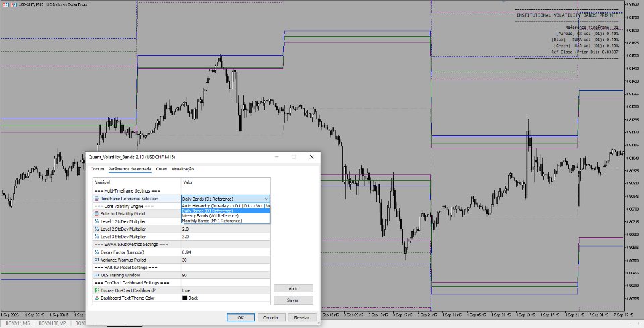Switch to the Cores tab
Screen dimensions: 644x328
click(x=162, y=169)
